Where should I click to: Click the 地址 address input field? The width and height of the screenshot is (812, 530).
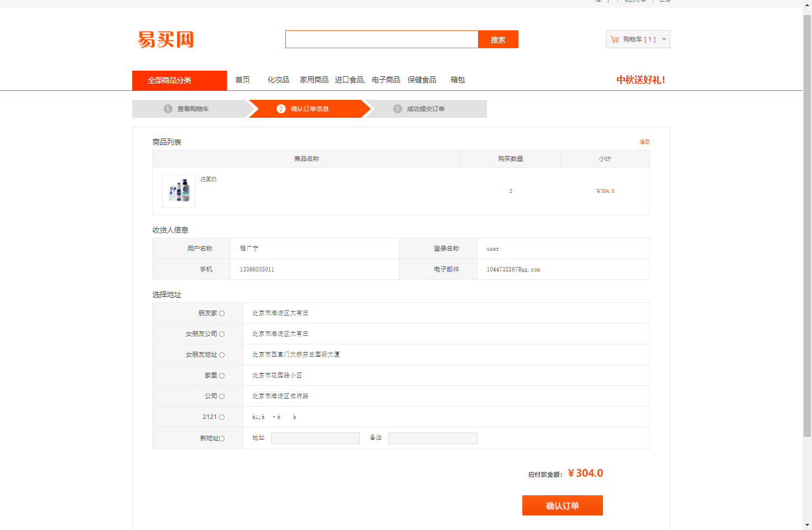(x=315, y=438)
